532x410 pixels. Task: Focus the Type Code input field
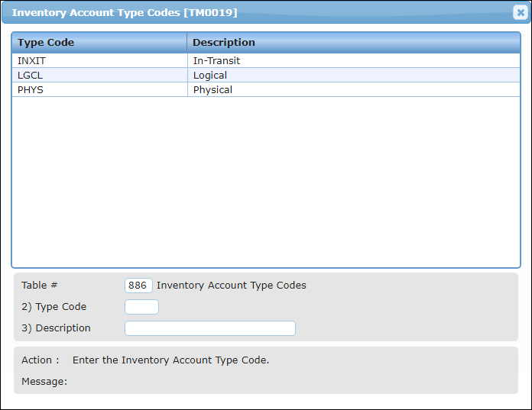coord(141,307)
